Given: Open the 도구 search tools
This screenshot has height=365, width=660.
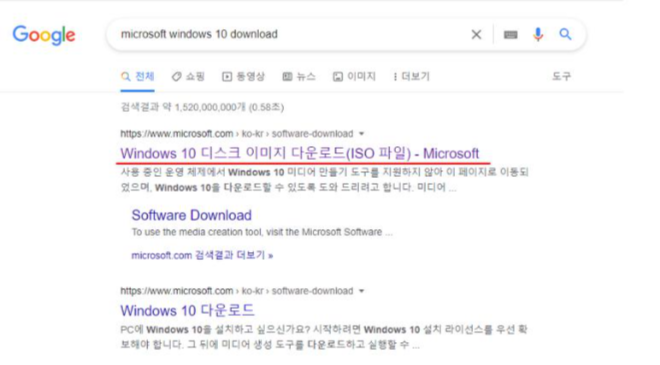Looking at the screenshot, I should 562,77.
